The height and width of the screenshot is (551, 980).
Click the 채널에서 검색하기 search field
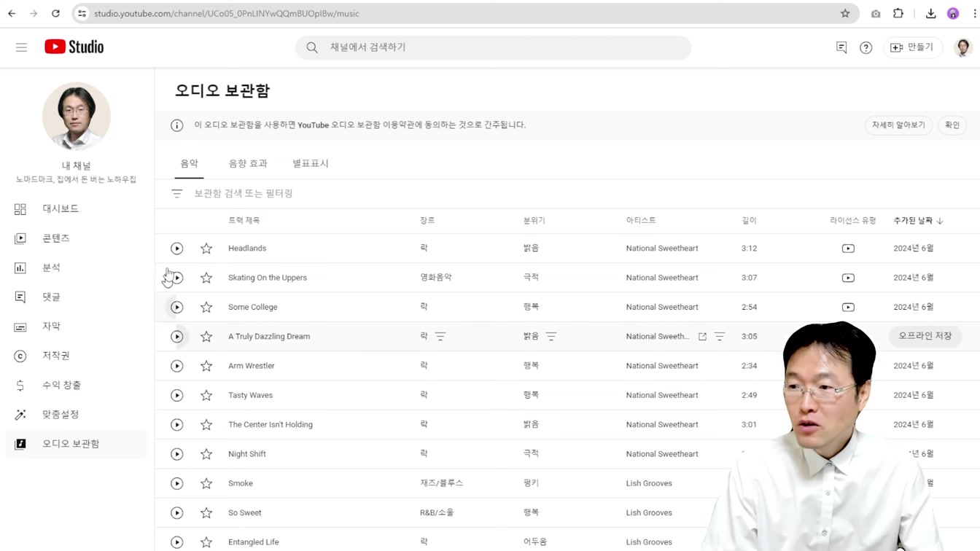[493, 47]
